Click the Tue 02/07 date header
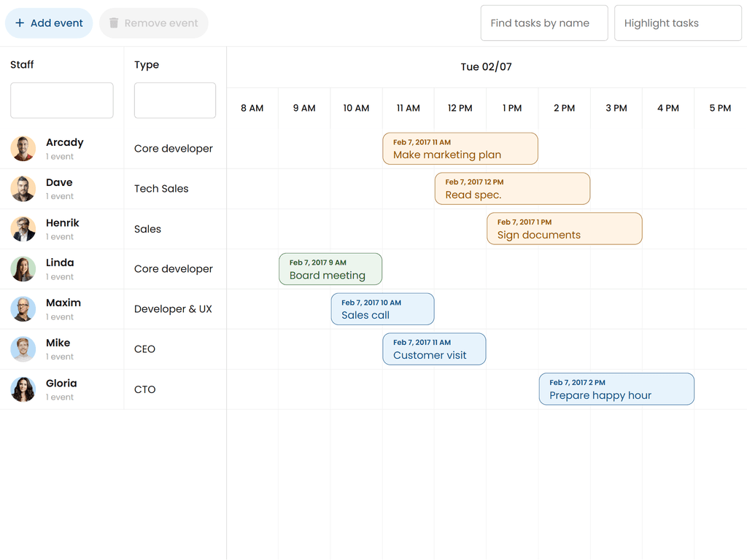 click(486, 67)
